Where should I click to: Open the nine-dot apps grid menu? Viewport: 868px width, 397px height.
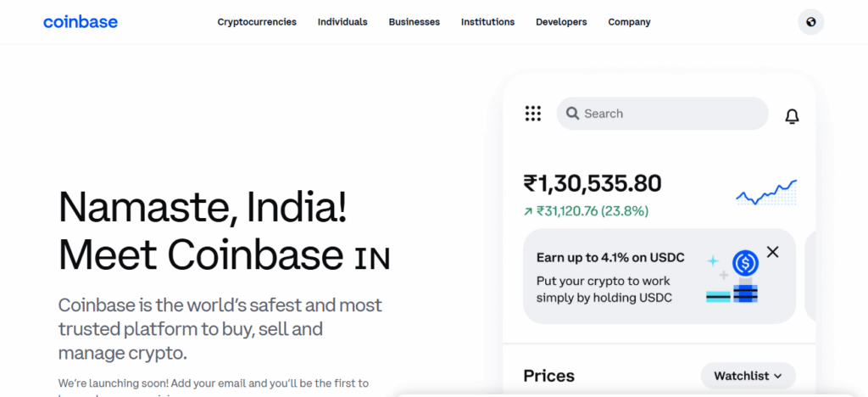tap(532, 114)
